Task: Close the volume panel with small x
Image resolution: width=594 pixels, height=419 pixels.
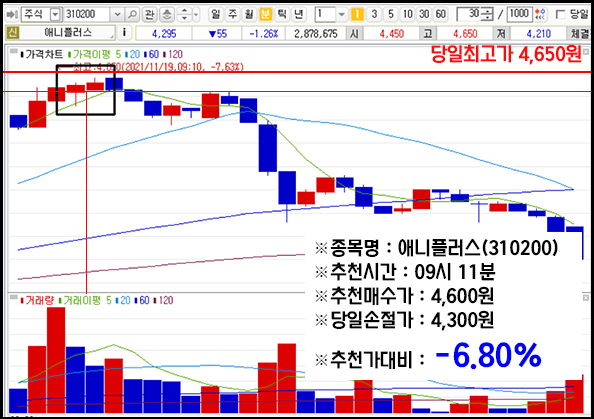Action: click(x=586, y=298)
